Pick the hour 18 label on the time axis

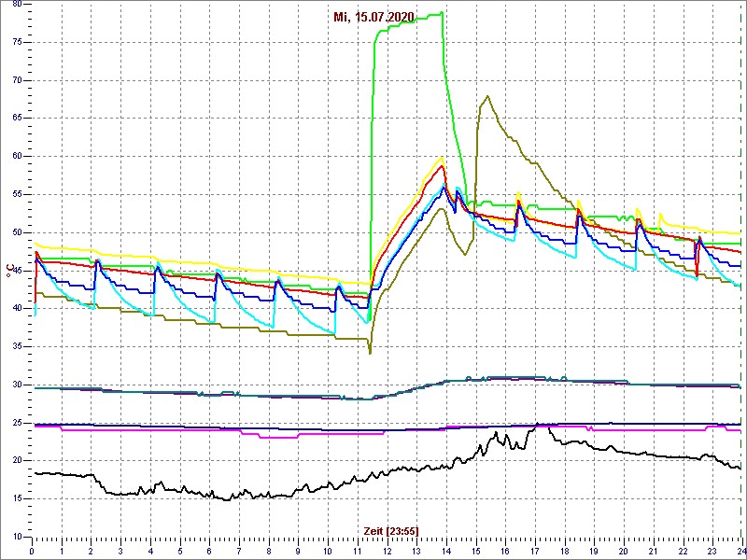point(564,552)
